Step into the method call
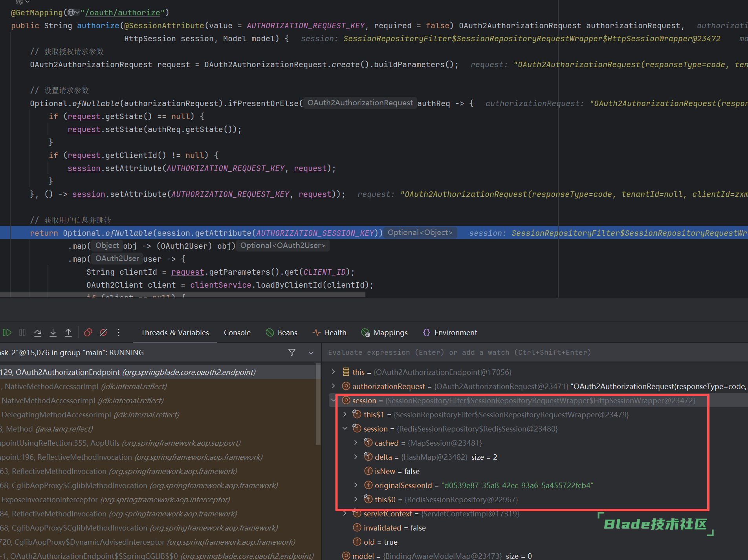The image size is (748, 560). tap(53, 332)
